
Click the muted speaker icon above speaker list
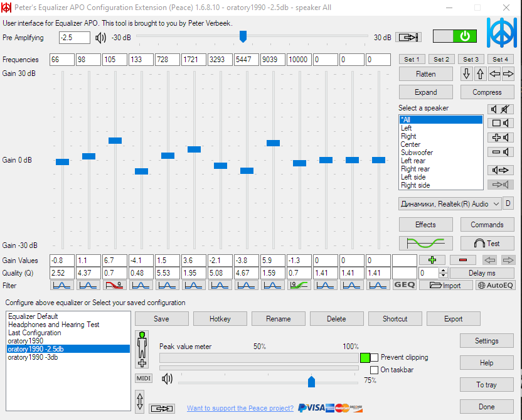(x=501, y=109)
